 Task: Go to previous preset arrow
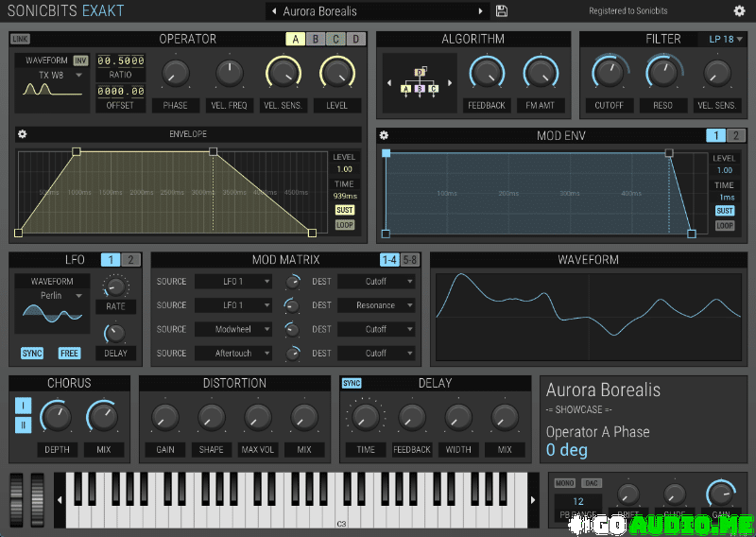(x=274, y=11)
